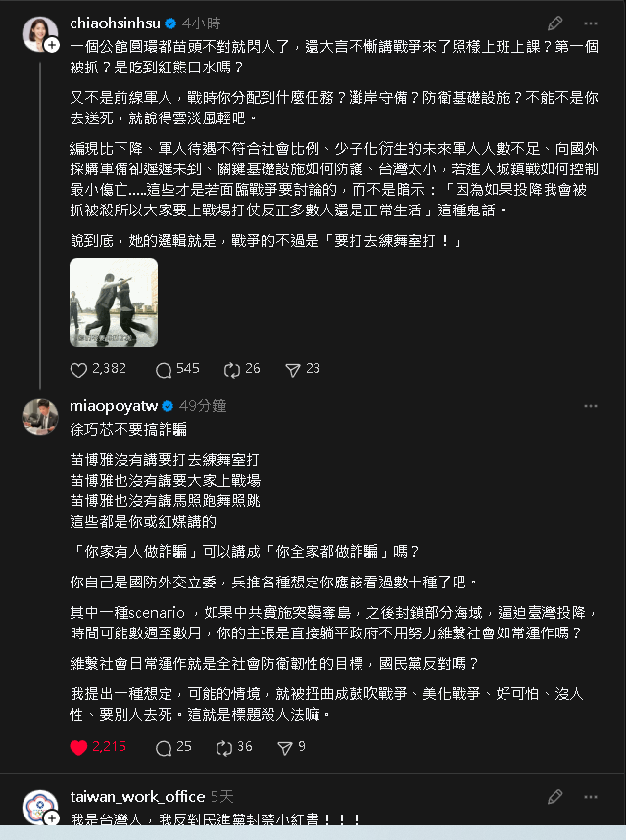This screenshot has width=626, height=840.
Task: Open the attached fight image thumbnail
Action: (x=114, y=303)
